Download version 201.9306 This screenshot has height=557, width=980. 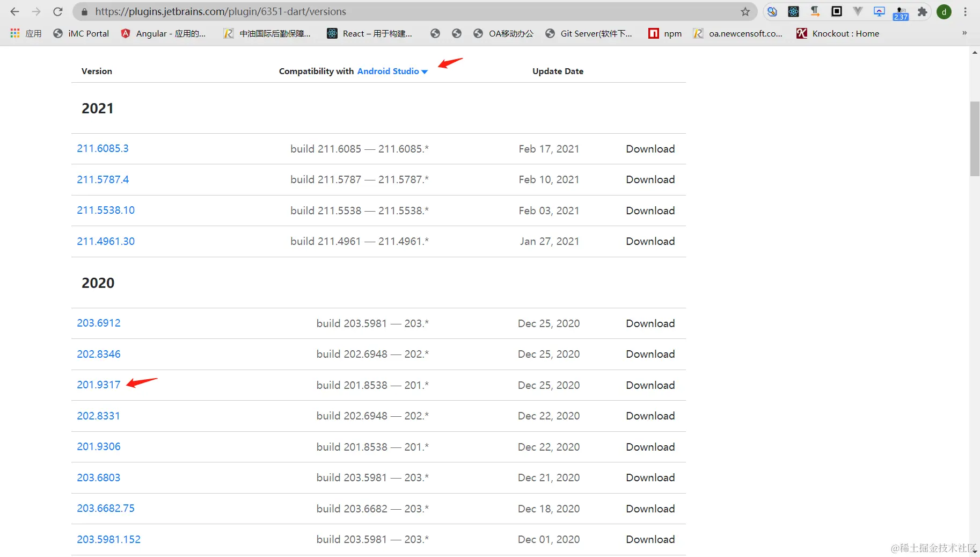tap(650, 447)
